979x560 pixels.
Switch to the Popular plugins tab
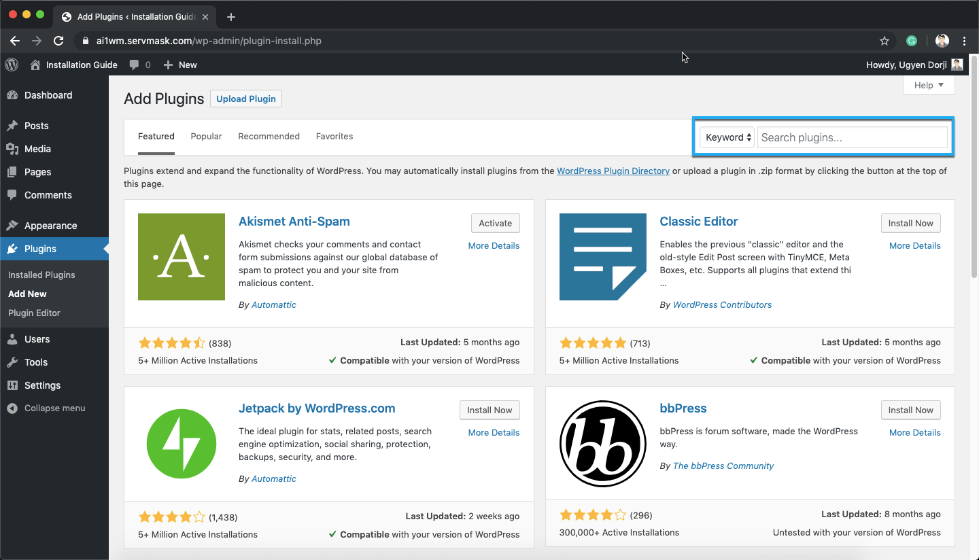coord(206,137)
